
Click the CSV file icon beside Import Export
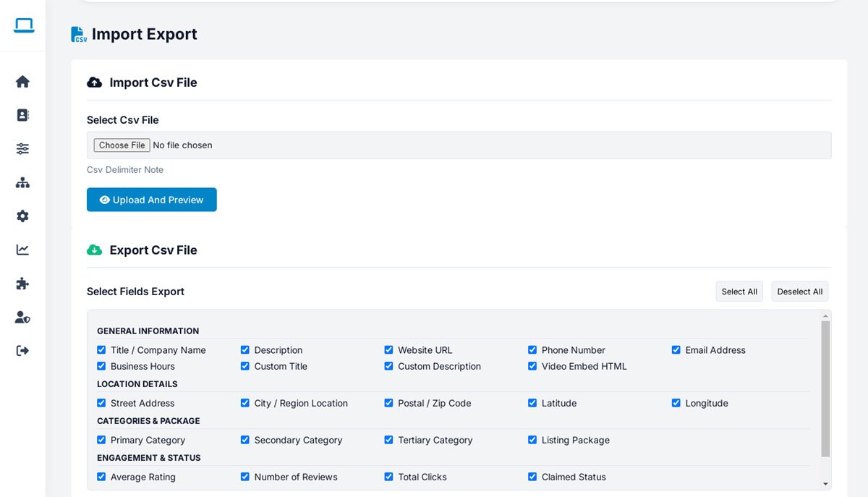[79, 34]
